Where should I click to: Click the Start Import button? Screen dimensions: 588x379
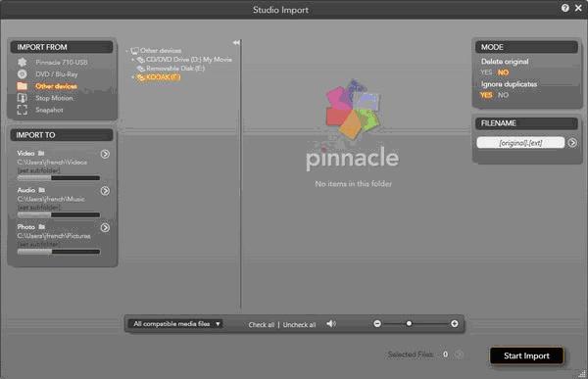pos(526,355)
